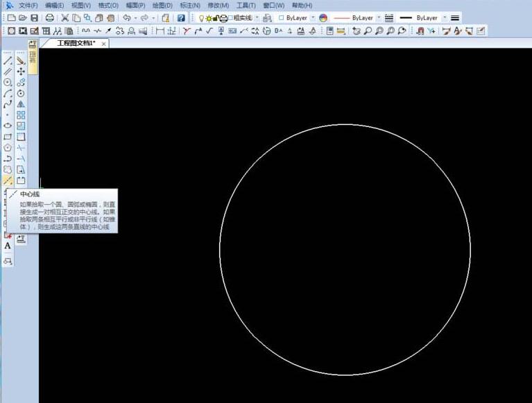
Task: Open the lineweight settings icon
Action: [455, 17]
